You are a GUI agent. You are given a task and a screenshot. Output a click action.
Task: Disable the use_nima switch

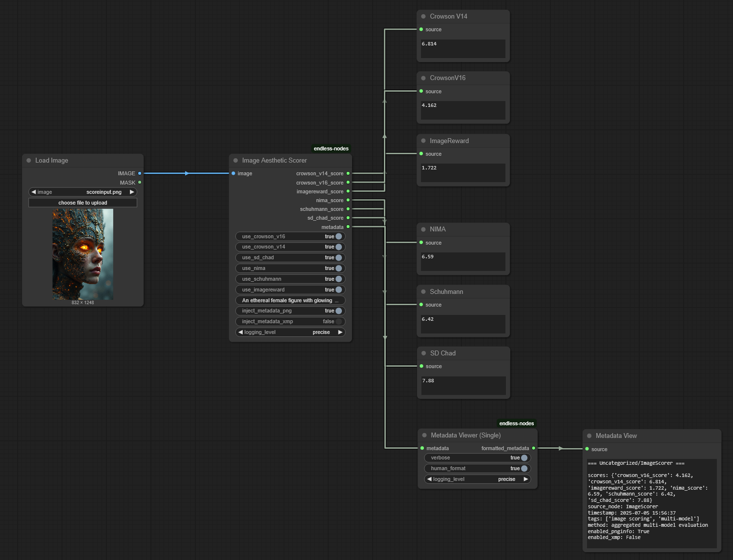338,268
